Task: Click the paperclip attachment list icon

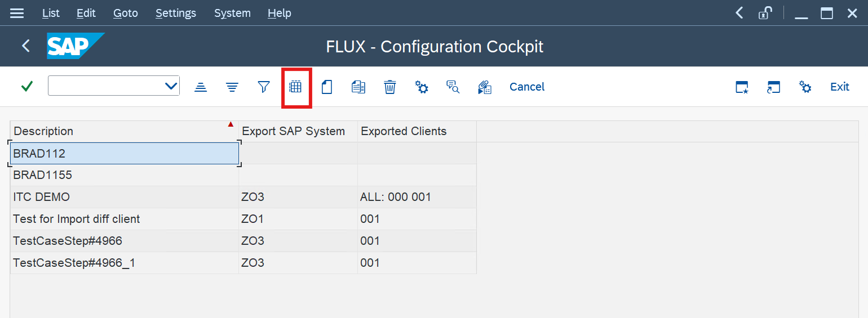Action: click(485, 87)
